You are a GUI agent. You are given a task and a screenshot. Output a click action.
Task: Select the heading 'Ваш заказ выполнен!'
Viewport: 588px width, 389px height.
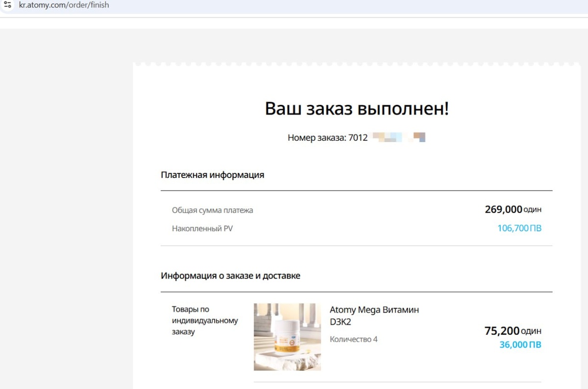(x=357, y=108)
